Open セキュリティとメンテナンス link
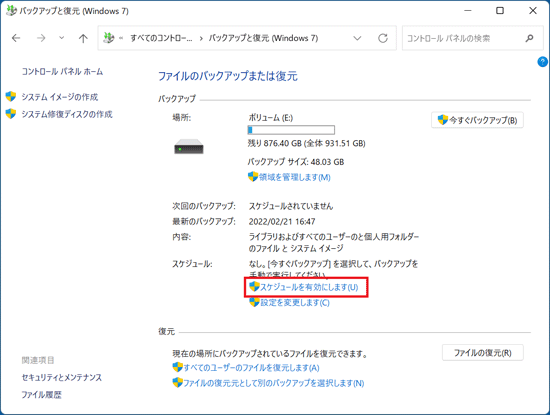This screenshot has width=550, height=415. (x=62, y=377)
